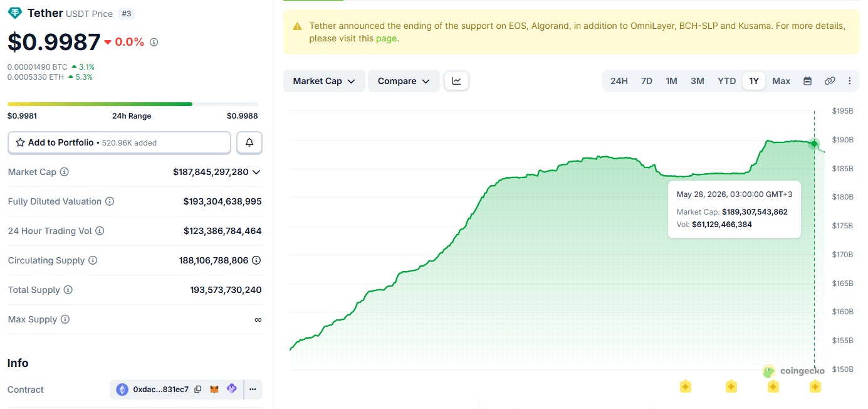The height and width of the screenshot is (409, 868).
Task: Click the 24h low $0.9981
Action: click(x=22, y=116)
